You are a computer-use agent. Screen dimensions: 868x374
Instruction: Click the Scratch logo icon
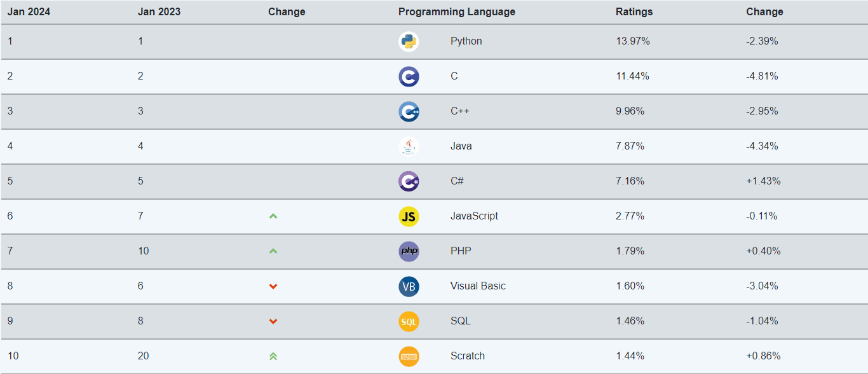(409, 357)
